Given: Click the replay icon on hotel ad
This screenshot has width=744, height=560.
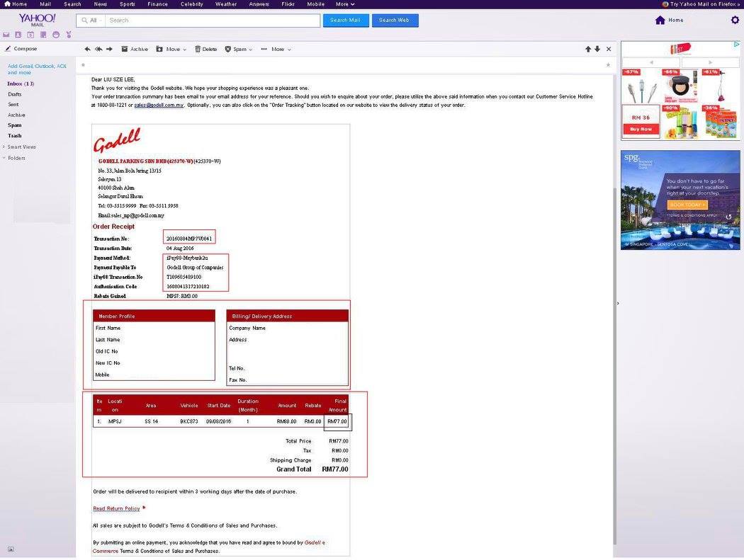Looking at the screenshot, I should coord(728,217).
